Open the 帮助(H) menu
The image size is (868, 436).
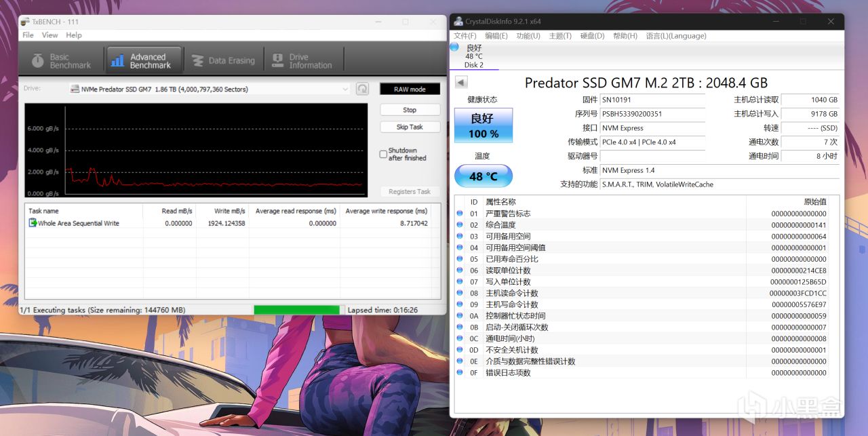tap(625, 36)
